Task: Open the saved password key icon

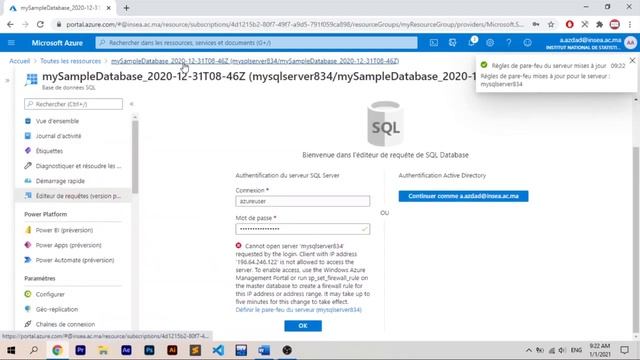Action: [536, 24]
